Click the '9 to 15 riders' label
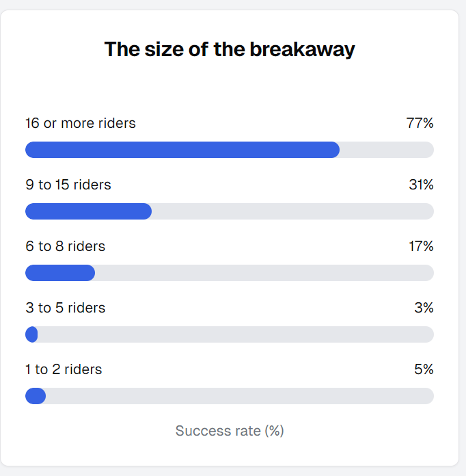Image resolution: width=466 pixels, height=476 pixels. coord(68,185)
